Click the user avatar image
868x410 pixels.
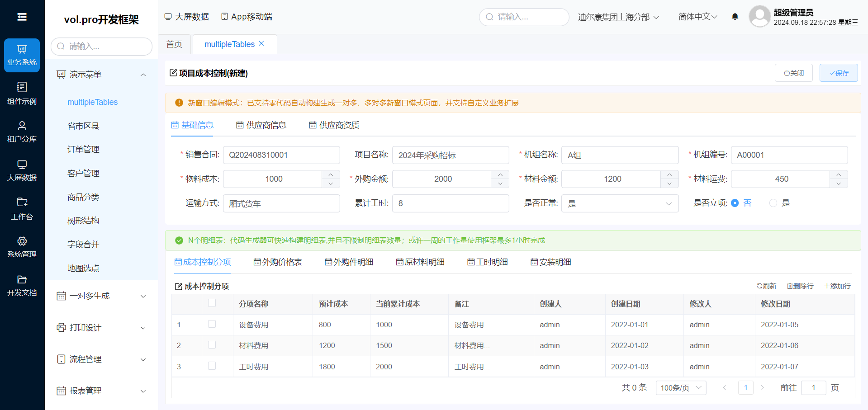[x=759, y=17]
